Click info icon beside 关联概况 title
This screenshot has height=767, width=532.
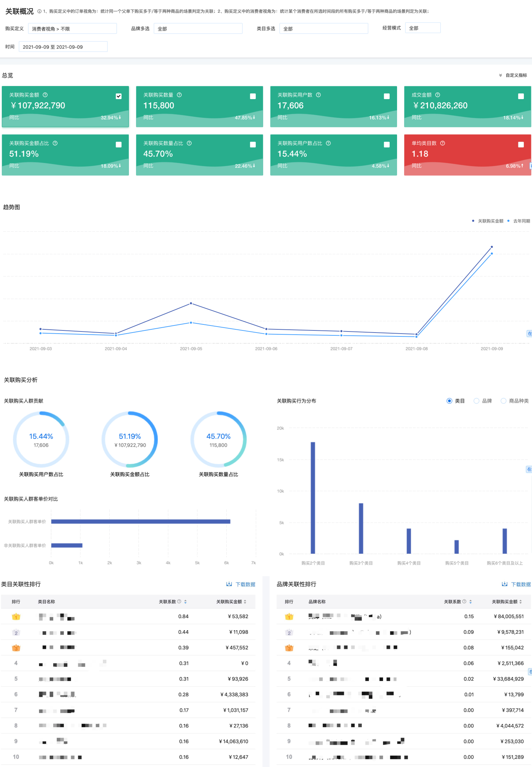pyautogui.click(x=39, y=11)
